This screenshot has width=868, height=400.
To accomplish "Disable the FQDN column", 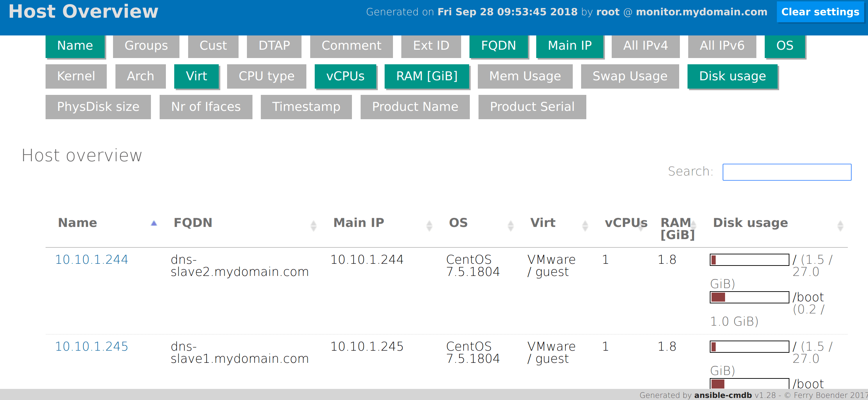I will [499, 46].
